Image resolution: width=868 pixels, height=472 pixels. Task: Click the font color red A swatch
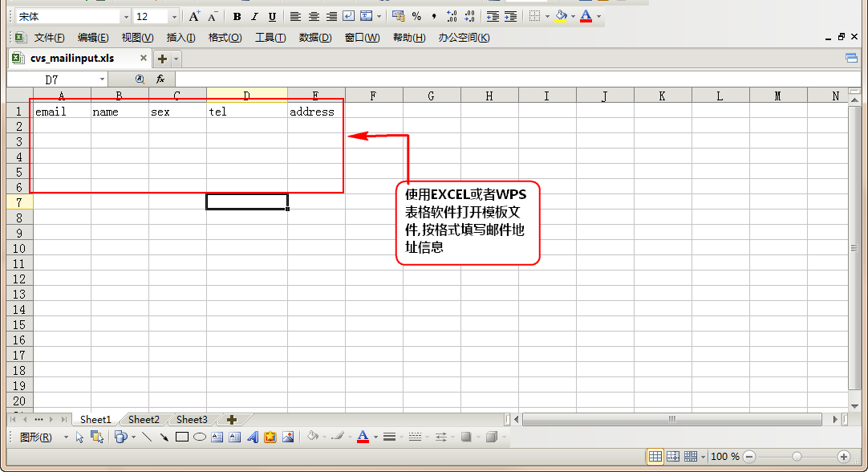pos(586,17)
